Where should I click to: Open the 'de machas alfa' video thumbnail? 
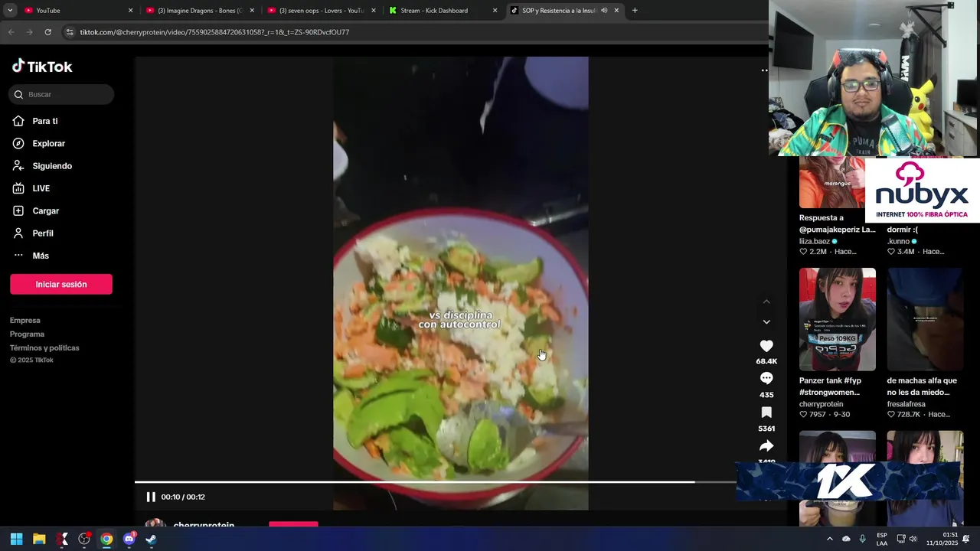(x=925, y=319)
